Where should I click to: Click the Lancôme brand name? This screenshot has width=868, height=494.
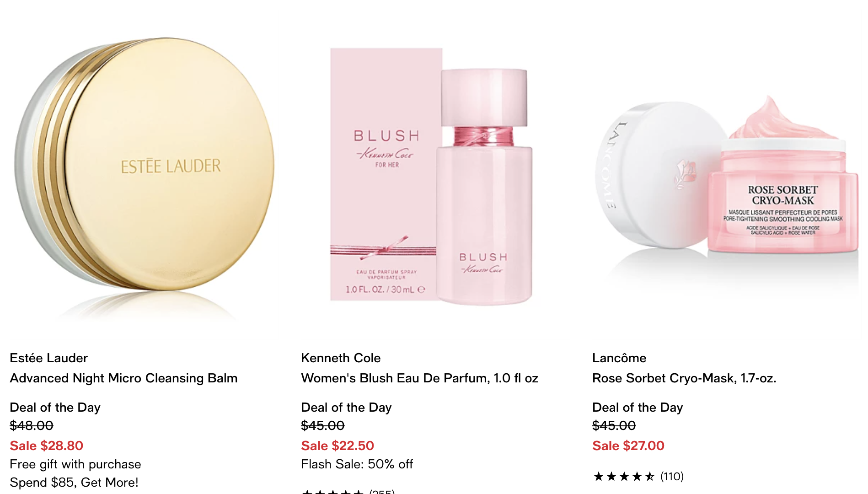coord(619,358)
